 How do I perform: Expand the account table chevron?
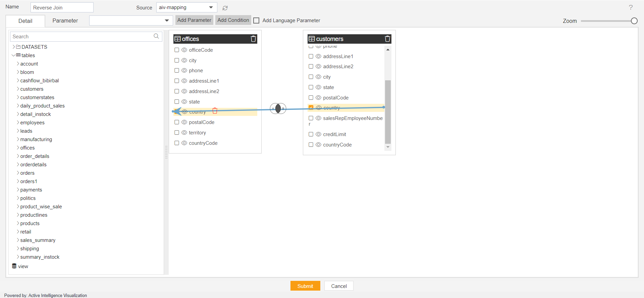(18, 64)
